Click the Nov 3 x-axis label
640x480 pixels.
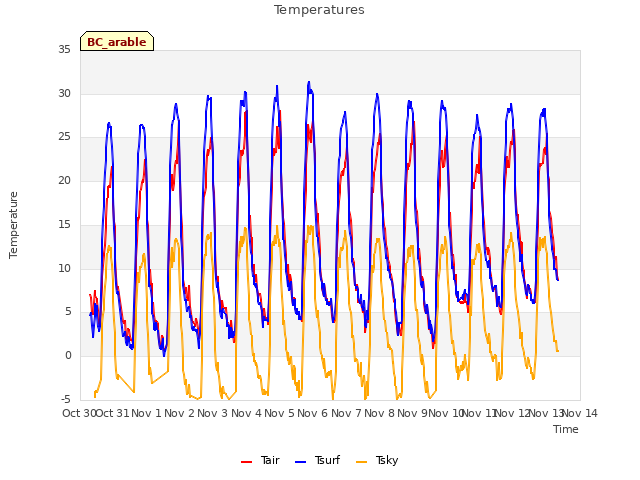pos(213,413)
